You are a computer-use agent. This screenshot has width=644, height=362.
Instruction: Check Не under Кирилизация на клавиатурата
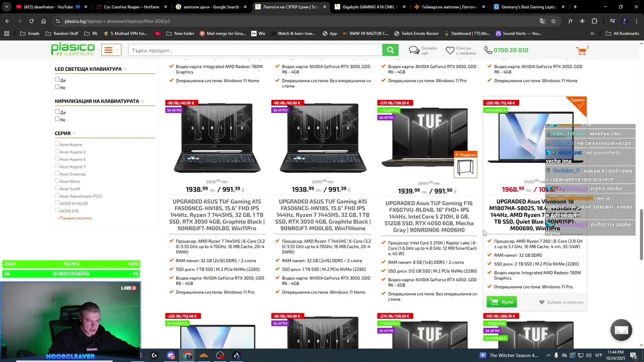pyautogui.click(x=57, y=119)
